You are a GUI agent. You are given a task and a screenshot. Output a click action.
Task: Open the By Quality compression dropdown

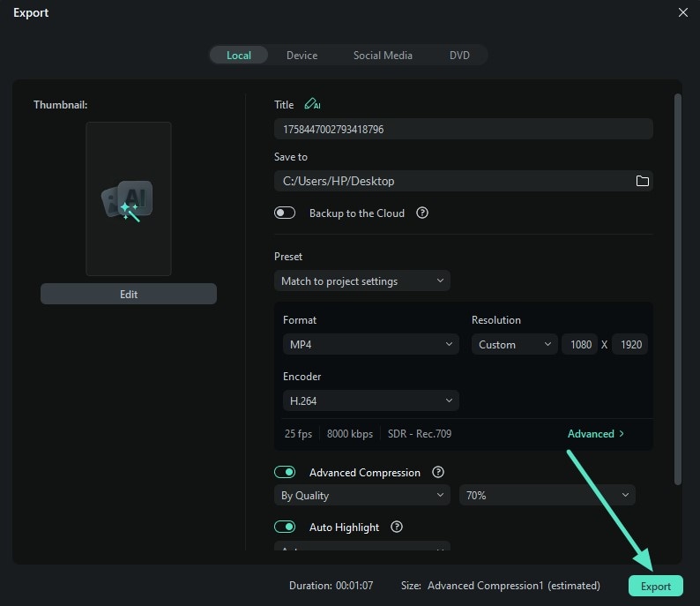point(362,495)
